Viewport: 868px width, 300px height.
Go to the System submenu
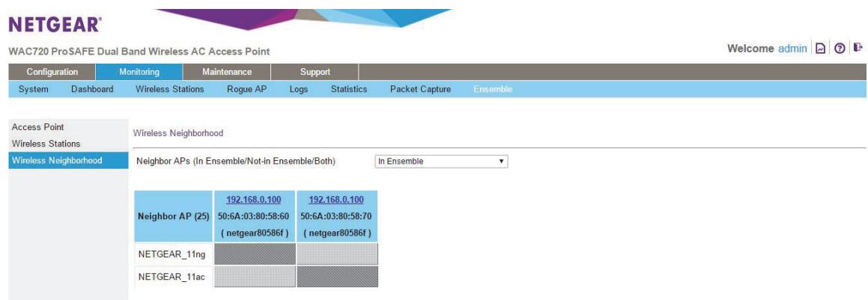coord(33,89)
